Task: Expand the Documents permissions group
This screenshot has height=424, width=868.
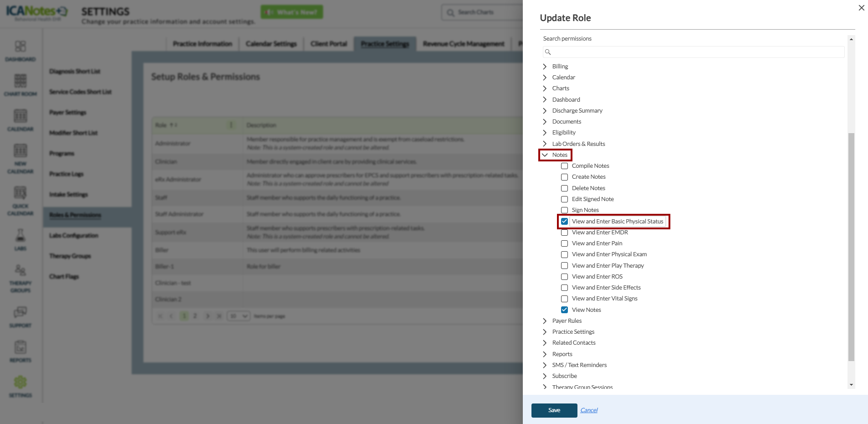Action: (x=545, y=122)
